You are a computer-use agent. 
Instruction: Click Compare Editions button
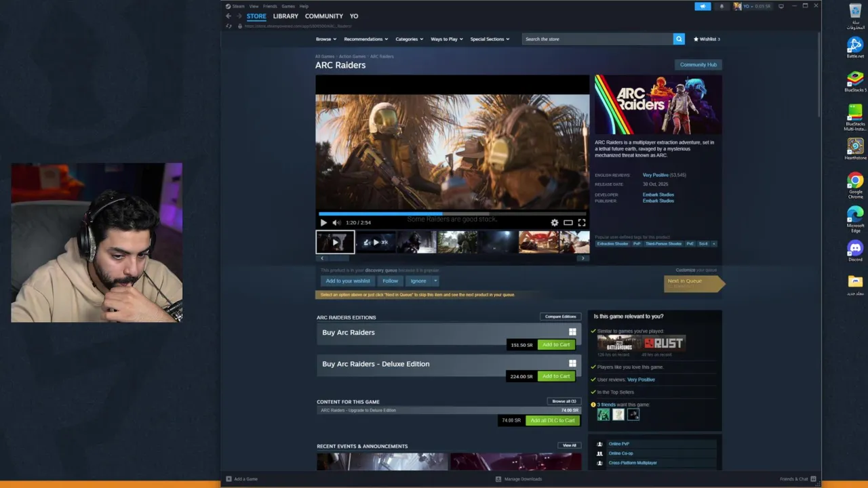(561, 317)
